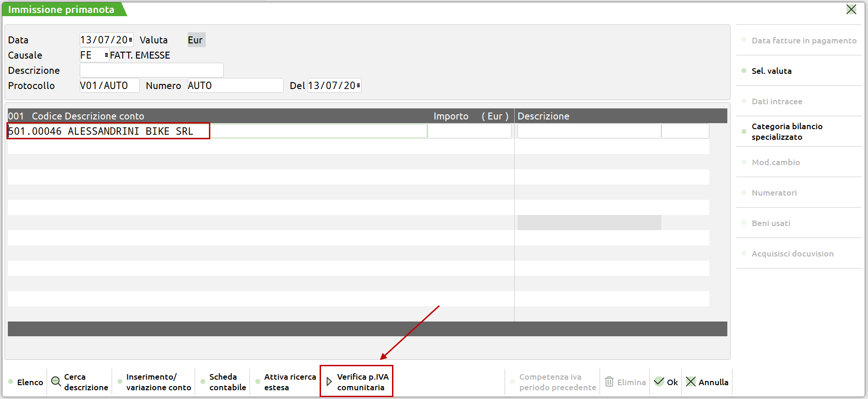Expand the Causale FE selection list
Viewport: 868px width, 399px height.
click(x=107, y=55)
